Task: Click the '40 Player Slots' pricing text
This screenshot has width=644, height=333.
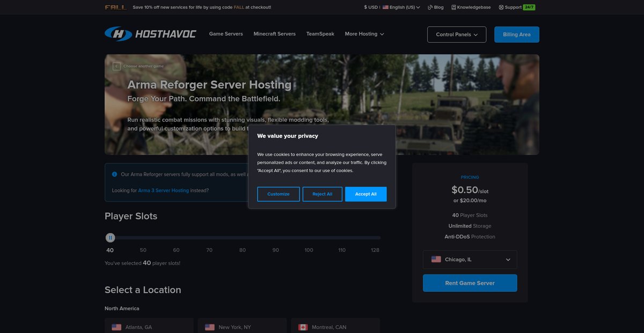Action: [470, 215]
